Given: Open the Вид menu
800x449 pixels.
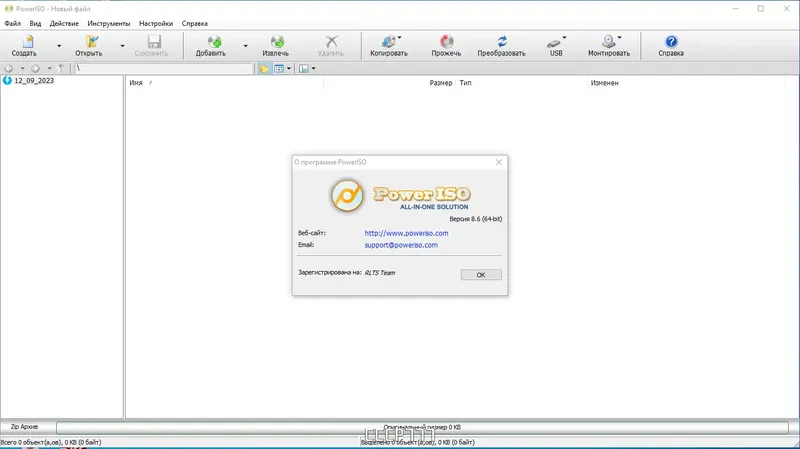Looking at the screenshot, I should 35,23.
